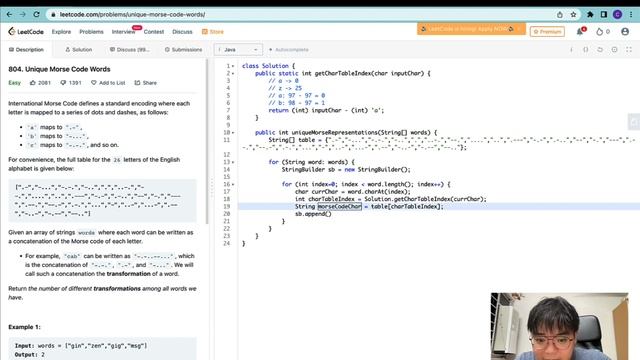
Task: Click the Premium button
Action: pos(547,31)
